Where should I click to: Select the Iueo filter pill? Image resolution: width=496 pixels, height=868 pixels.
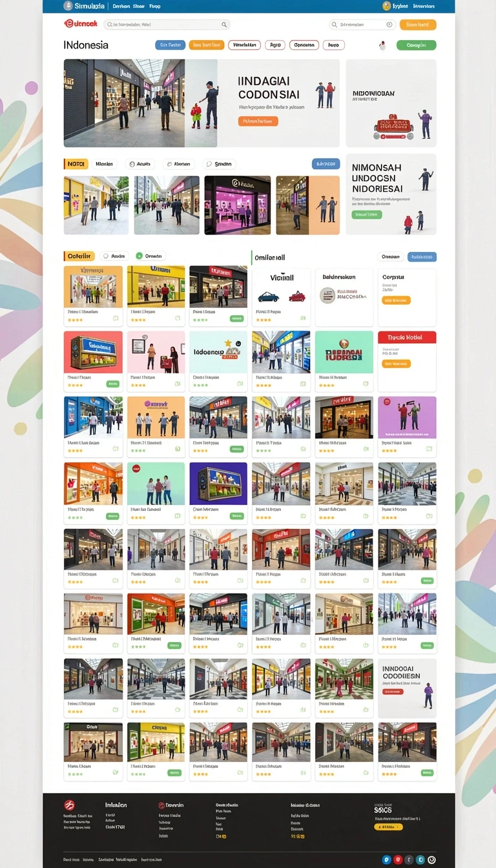point(333,45)
